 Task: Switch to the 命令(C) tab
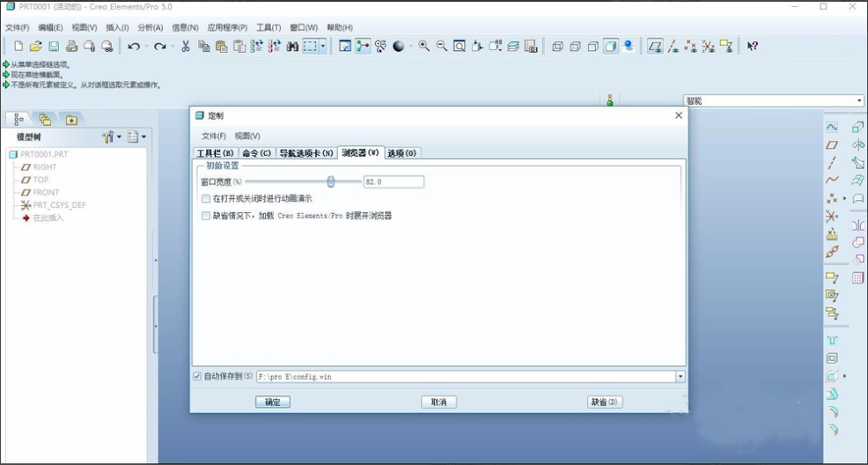(x=256, y=153)
